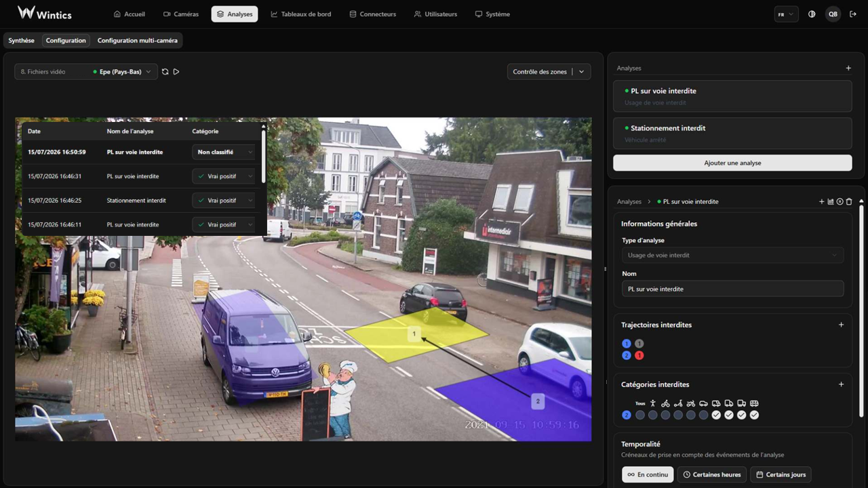Collapse the details panel with up arrow
868x488 pixels.
(861, 201)
